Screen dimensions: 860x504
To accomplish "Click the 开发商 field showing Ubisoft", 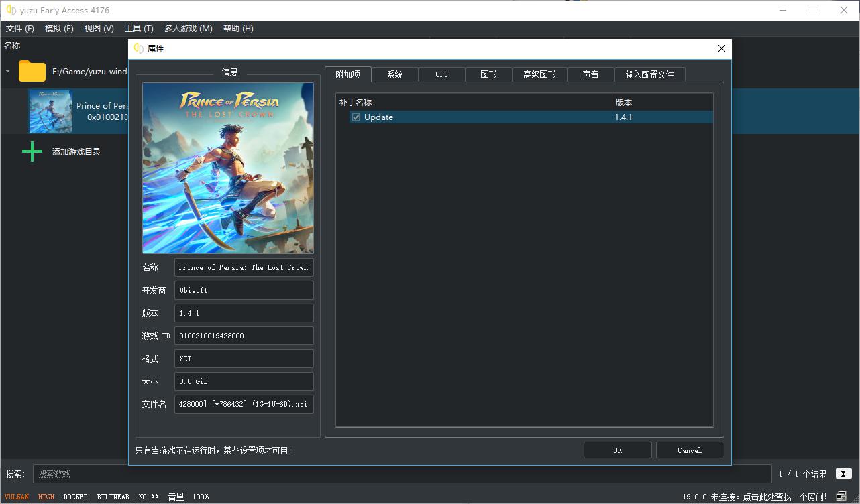I will [x=244, y=290].
